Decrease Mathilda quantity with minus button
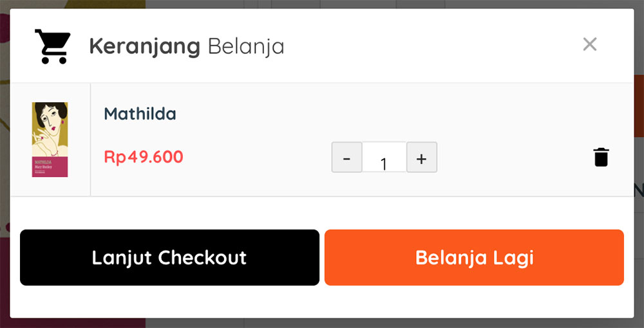 [x=346, y=158]
